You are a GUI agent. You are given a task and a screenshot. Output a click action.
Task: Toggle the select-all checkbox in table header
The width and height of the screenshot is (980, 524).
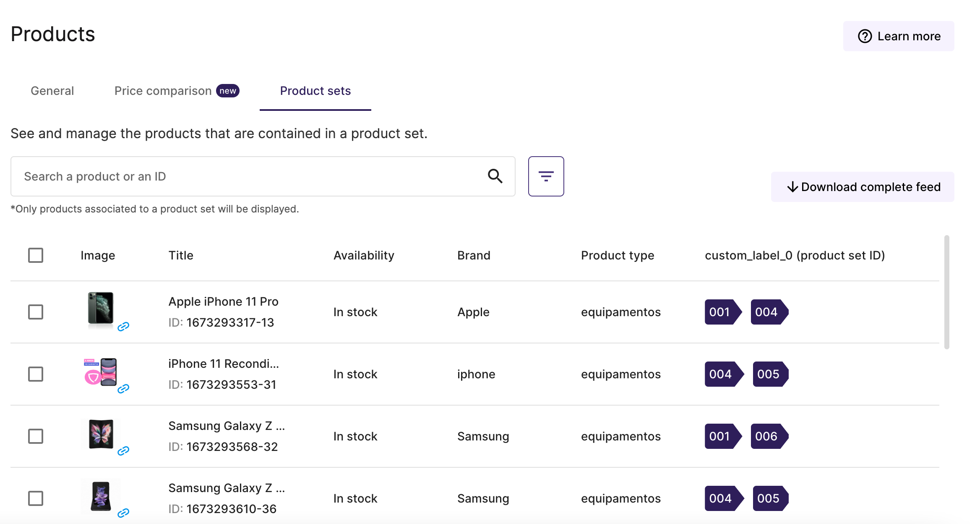(36, 255)
